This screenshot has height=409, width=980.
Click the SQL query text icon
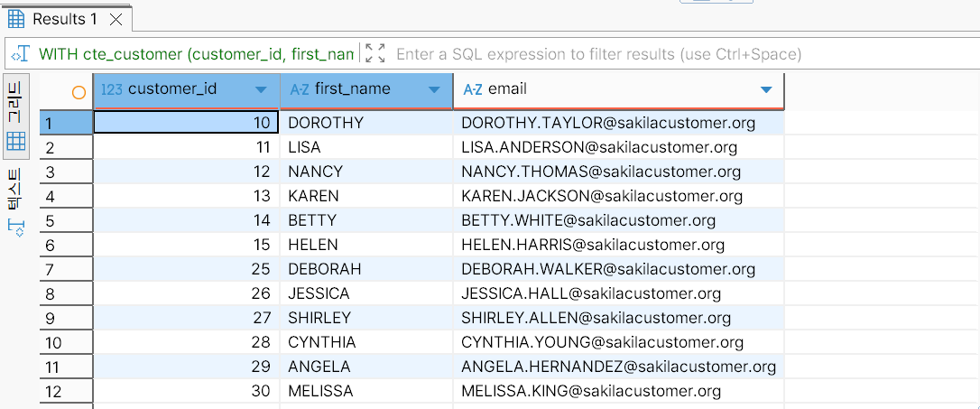point(20,54)
